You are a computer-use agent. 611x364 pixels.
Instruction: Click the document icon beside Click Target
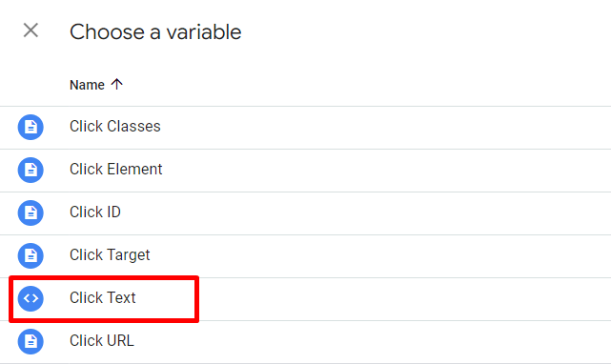point(31,255)
